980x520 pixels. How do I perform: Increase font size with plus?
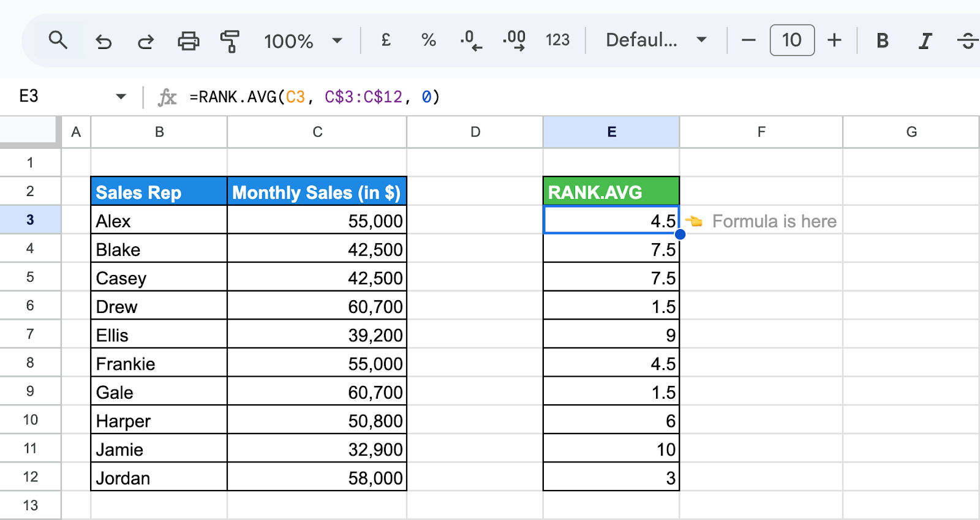(834, 40)
